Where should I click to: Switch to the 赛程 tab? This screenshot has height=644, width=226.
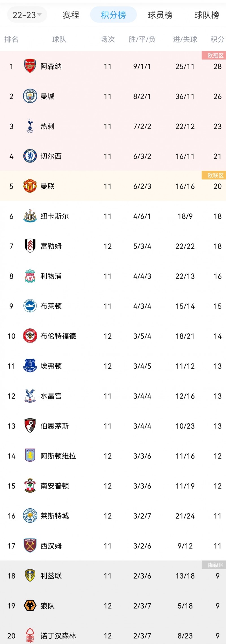(71, 15)
